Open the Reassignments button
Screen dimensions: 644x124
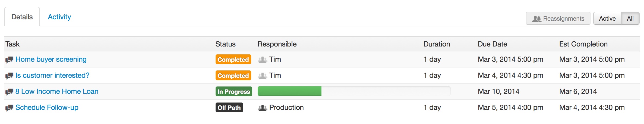pyautogui.click(x=558, y=18)
